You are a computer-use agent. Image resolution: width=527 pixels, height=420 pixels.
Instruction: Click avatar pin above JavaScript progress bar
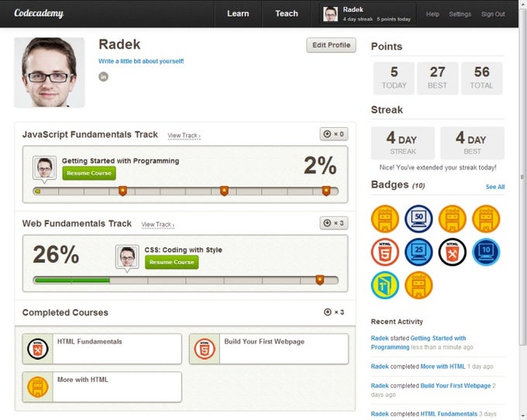(44, 169)
